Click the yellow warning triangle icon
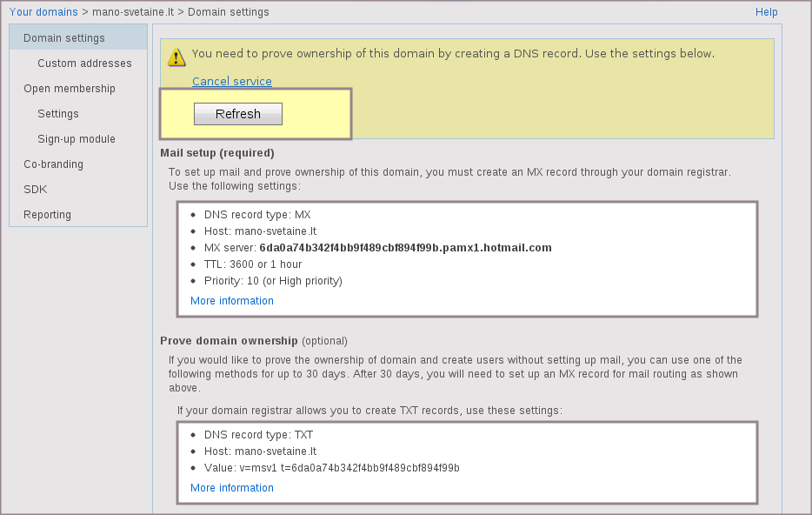The height and width of the screenshot is (515, 812). click(176, 57)
